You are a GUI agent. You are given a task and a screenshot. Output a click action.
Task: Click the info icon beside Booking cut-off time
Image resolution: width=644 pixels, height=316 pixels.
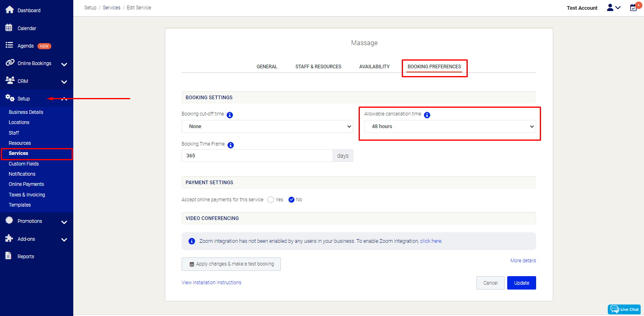[x=230, y=115]
